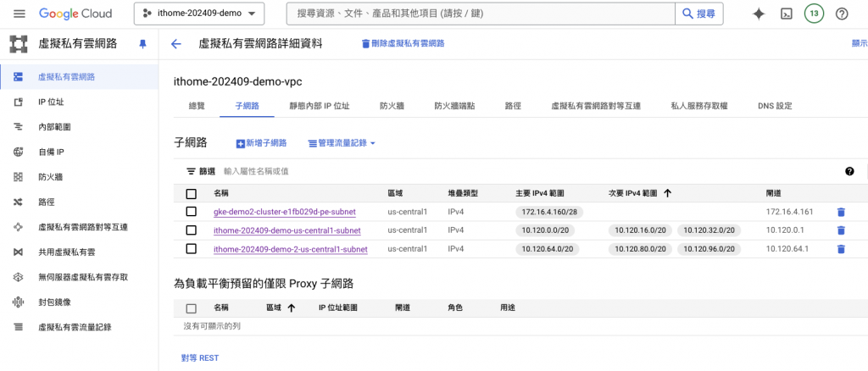Switch to the 總覽 tab
868x371 pixels.
197,106
